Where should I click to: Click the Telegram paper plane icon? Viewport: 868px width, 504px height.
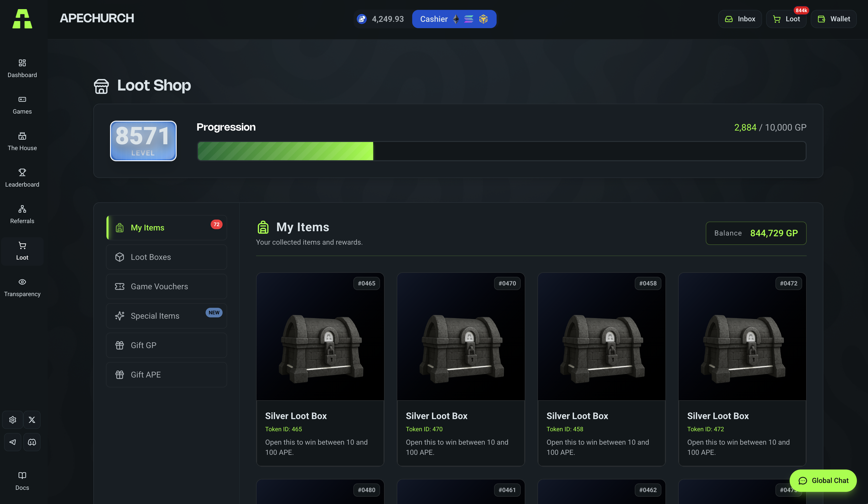click(13, 442)
